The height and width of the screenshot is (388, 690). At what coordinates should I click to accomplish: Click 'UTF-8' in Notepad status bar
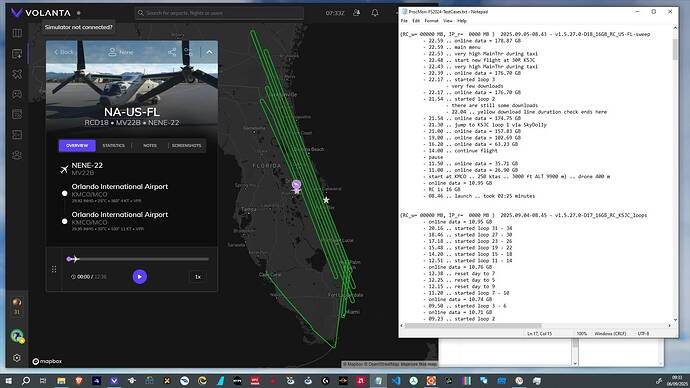point(643,333)
